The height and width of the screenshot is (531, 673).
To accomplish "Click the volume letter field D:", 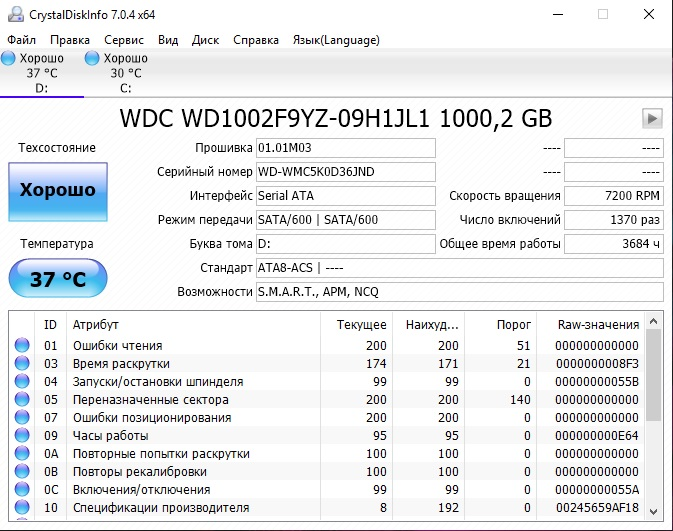I will point(346,244).
